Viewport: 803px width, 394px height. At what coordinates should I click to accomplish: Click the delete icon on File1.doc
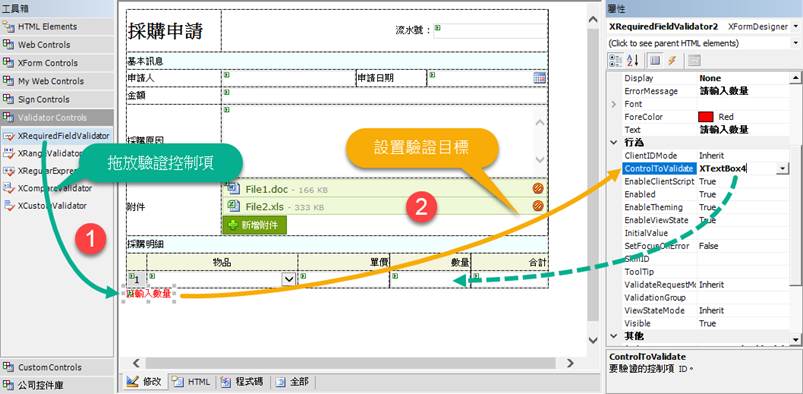538,189
